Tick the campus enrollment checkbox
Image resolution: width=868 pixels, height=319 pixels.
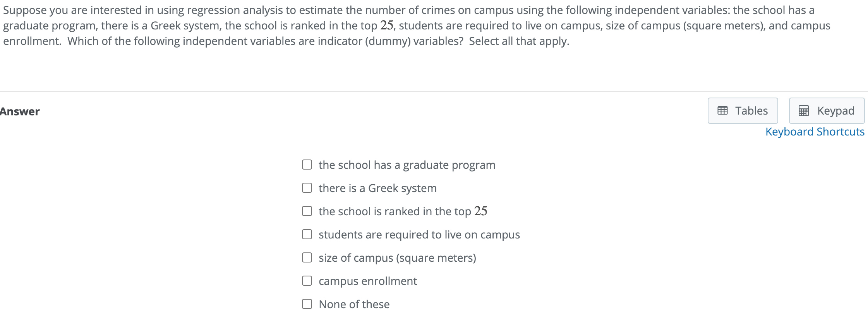click(307, 281)
